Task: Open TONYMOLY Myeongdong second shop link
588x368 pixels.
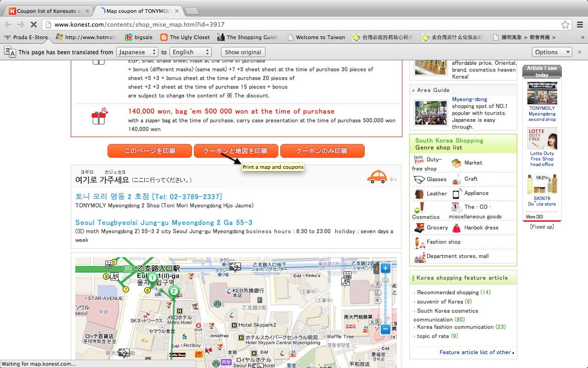Action: pos(542,114)
